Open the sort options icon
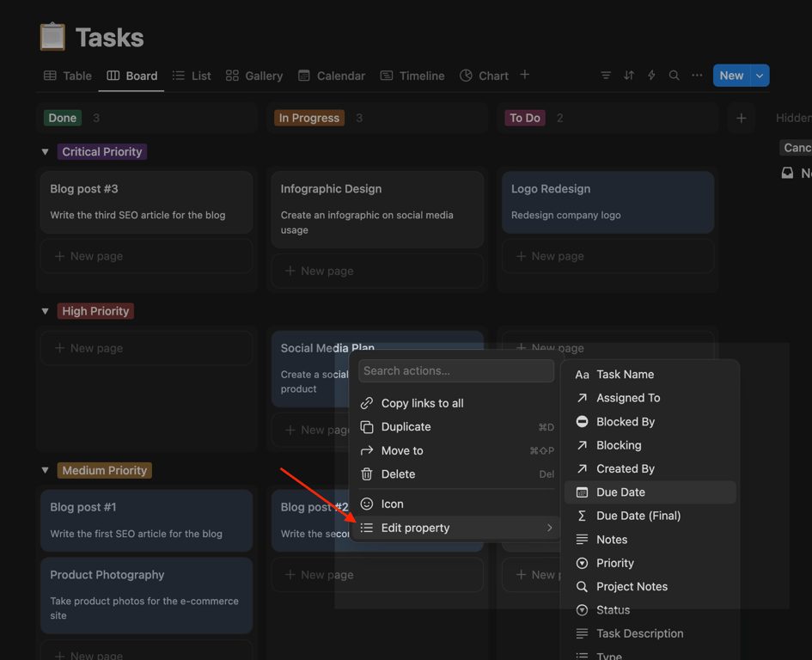 tap(629, 76)
